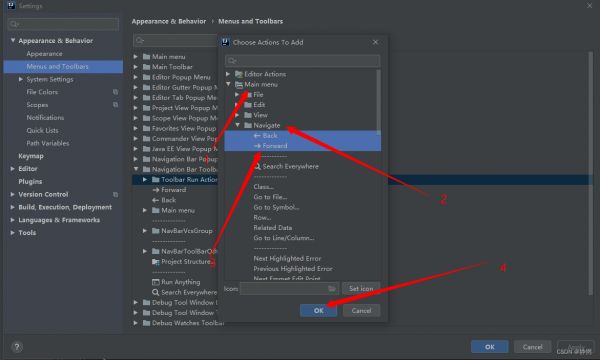Image resolution: width=600 pixels, height=360 pixels.
Task: Confirm with OK in Choose Actions dialog
Action: 318,311
